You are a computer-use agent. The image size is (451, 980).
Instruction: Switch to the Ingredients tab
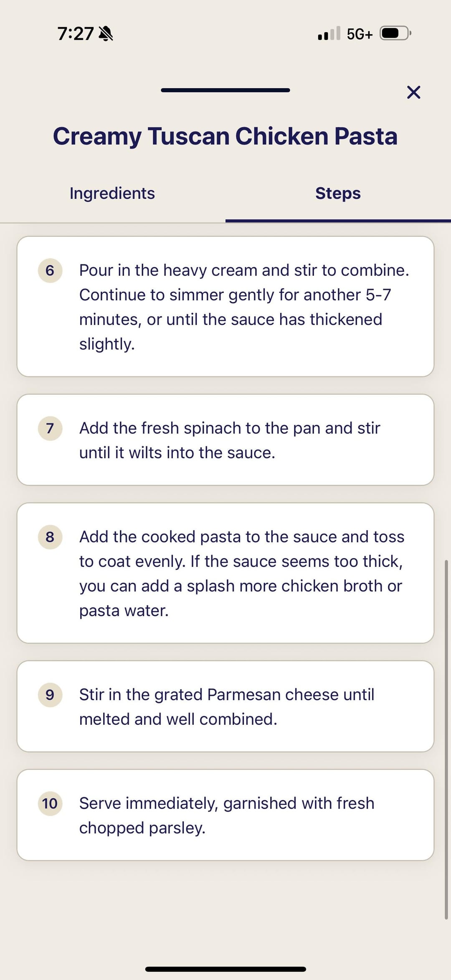[x=112, y=193]
